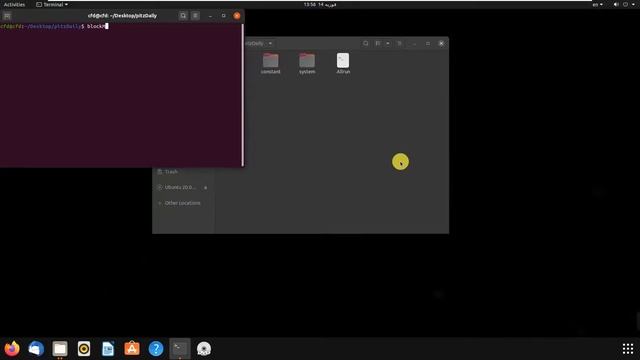This screenshot has height=360, width=640.
Task: Close the Terminal with orange button
Action: (237, 16)
